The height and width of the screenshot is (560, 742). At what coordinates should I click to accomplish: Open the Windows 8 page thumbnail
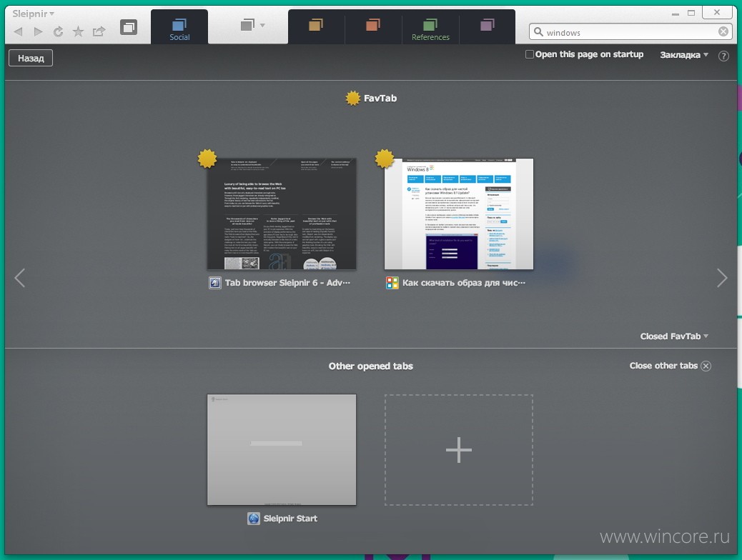(x=458, y=214)
